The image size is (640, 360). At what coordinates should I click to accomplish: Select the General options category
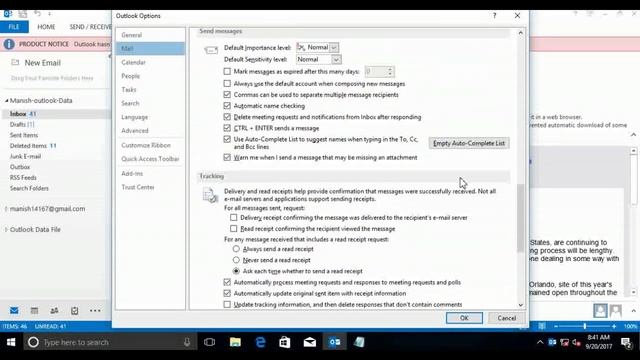[x=150, y=35]
